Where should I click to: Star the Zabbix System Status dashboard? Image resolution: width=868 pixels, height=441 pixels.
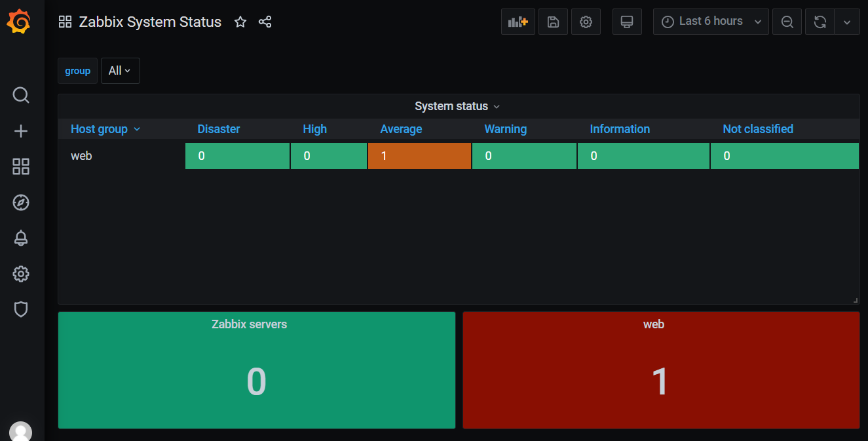click(x=240, y=22)
